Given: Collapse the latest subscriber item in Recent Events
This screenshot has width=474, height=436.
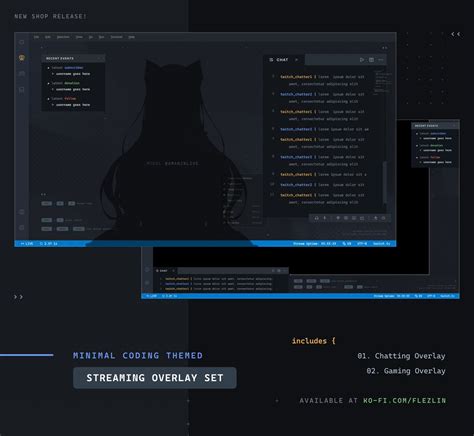Looking at the screenshot, I should (48, 68).
